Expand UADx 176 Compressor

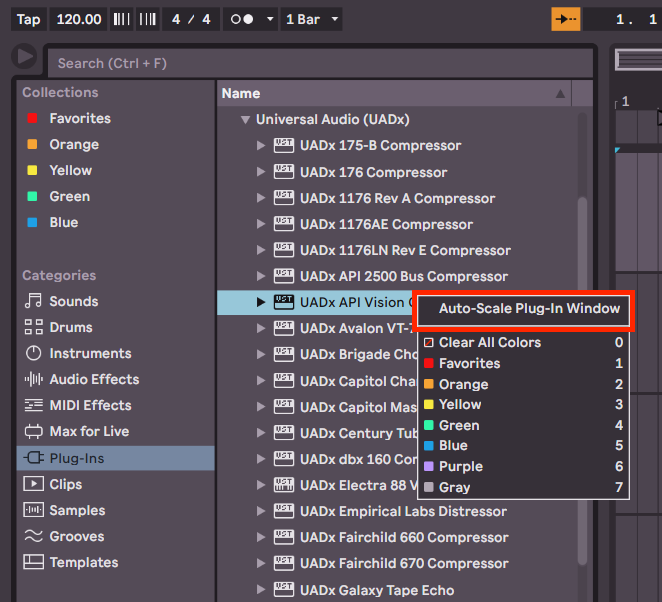point(261,172)
